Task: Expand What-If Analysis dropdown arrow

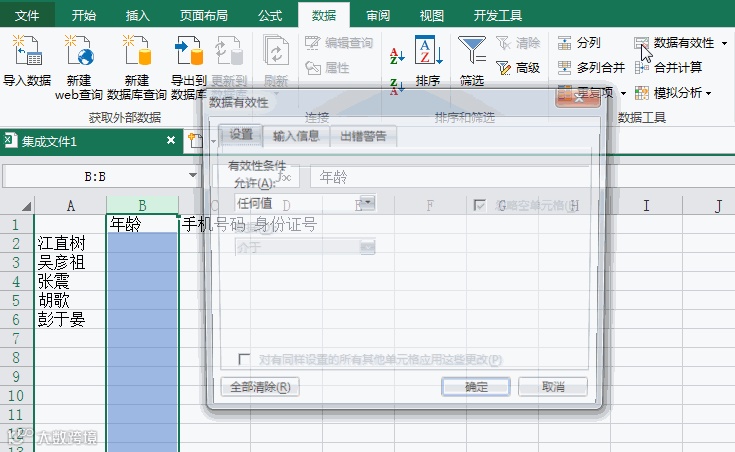Action: (x=708, y=93)
